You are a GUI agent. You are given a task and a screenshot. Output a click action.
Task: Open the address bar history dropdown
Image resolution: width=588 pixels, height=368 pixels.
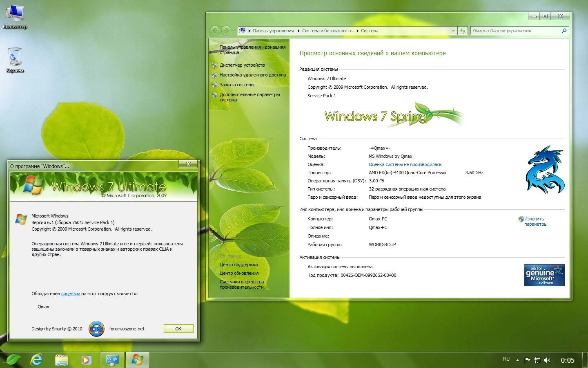point(453,31)
